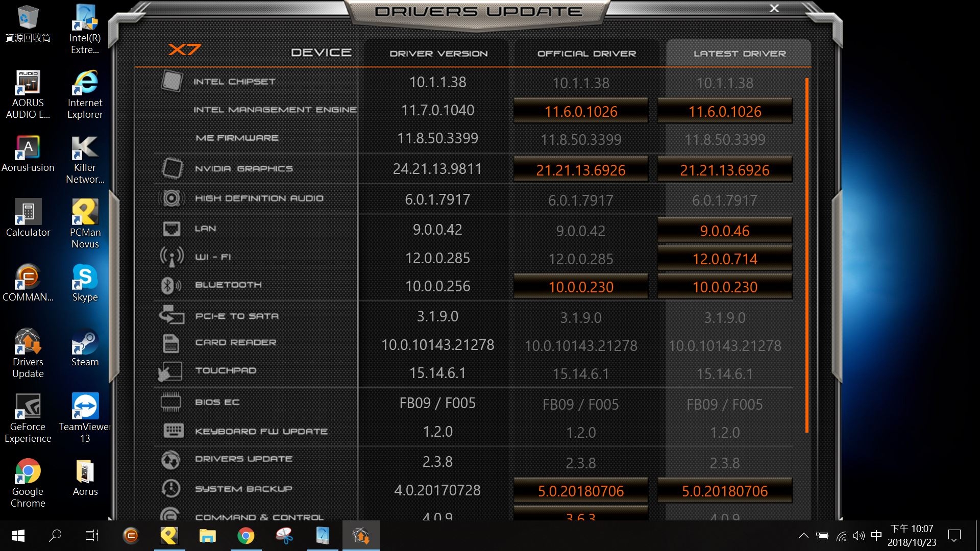The width and height of the screenshot is (980, 551).
Task: Click the Touchpad device label
Action: click(226, 370)
